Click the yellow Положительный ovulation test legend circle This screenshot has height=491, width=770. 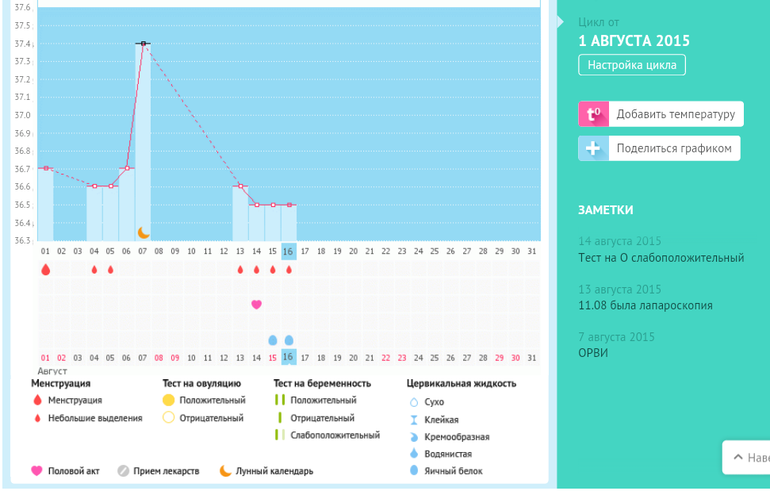[x=169, y=400]
